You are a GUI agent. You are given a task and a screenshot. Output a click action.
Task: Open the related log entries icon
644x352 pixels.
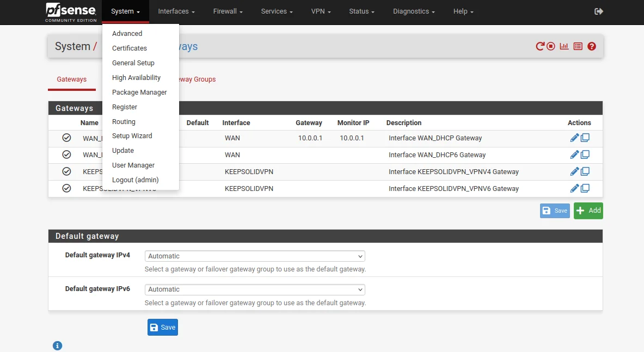(578, 46)
